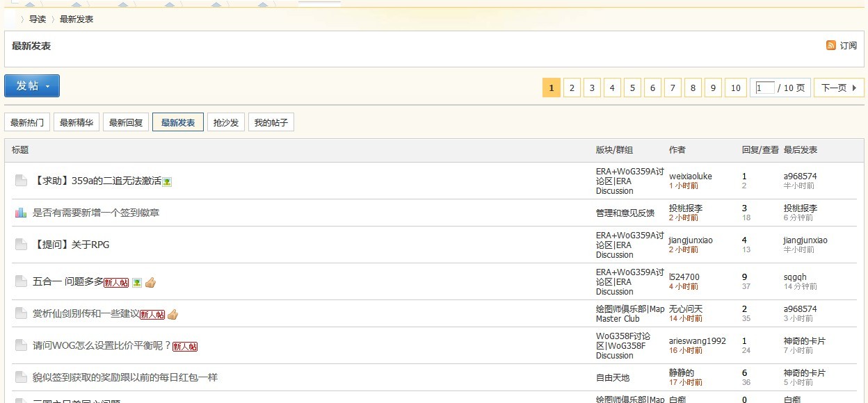This screenshot has height=403, width=868.
Task: Open thread 赏析仙剑别传和一些建议
Action: (86, 313)
